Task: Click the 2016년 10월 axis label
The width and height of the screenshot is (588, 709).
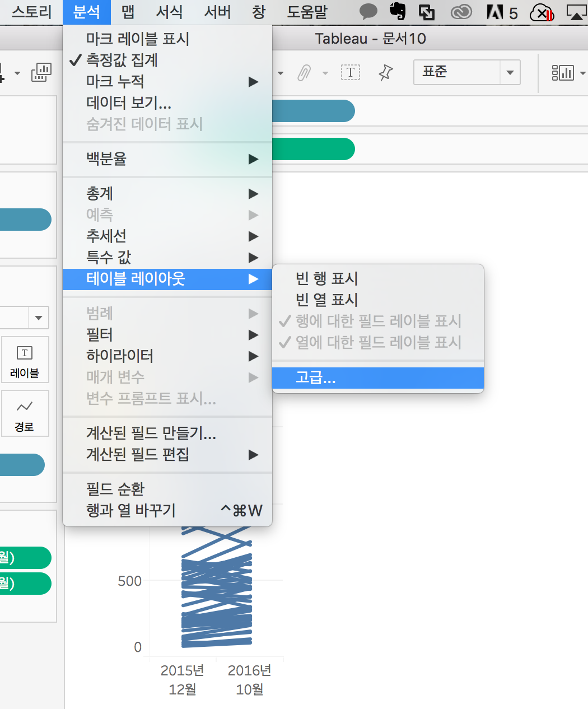Action: tap(250, 679)
